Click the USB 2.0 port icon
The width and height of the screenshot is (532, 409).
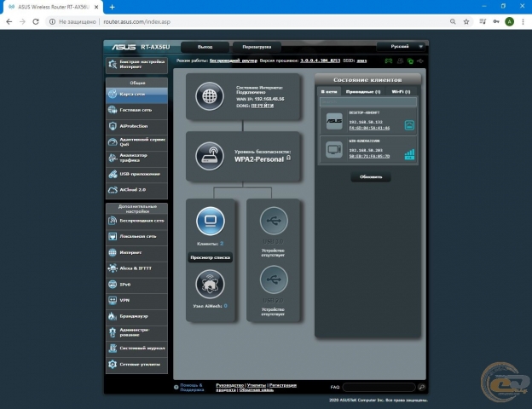(x=274, y=279)
